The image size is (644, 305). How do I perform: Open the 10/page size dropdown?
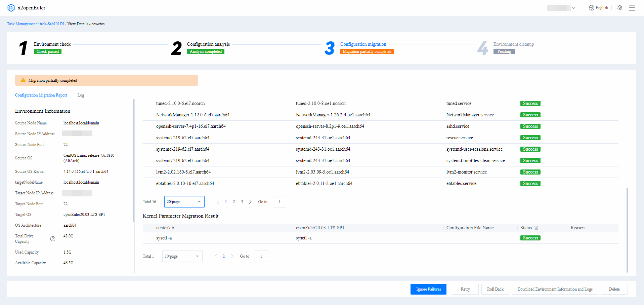[x=182, y=256]
